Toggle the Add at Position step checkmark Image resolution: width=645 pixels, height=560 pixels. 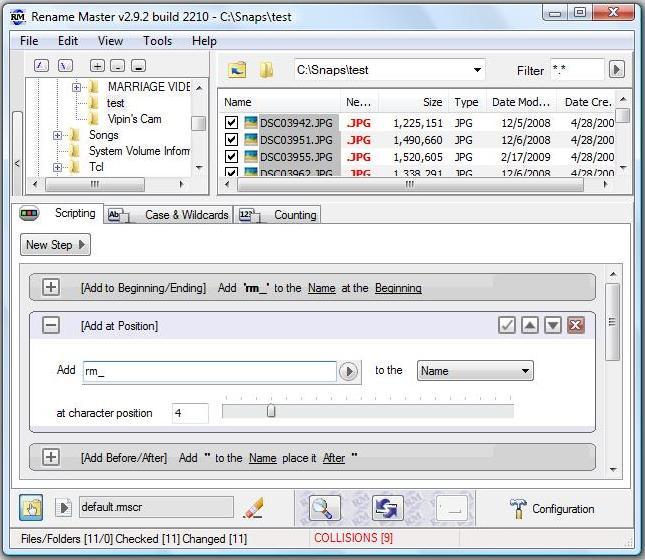[x=507, y=326]
